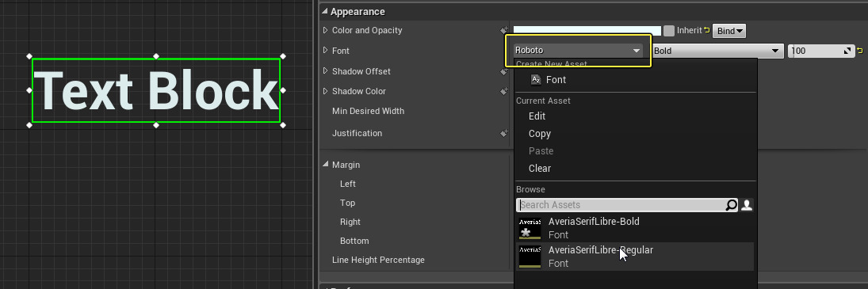Viewport: 868px width, 289px height.
Task: Expand the Shadow Color property
Action: (326, 91)
